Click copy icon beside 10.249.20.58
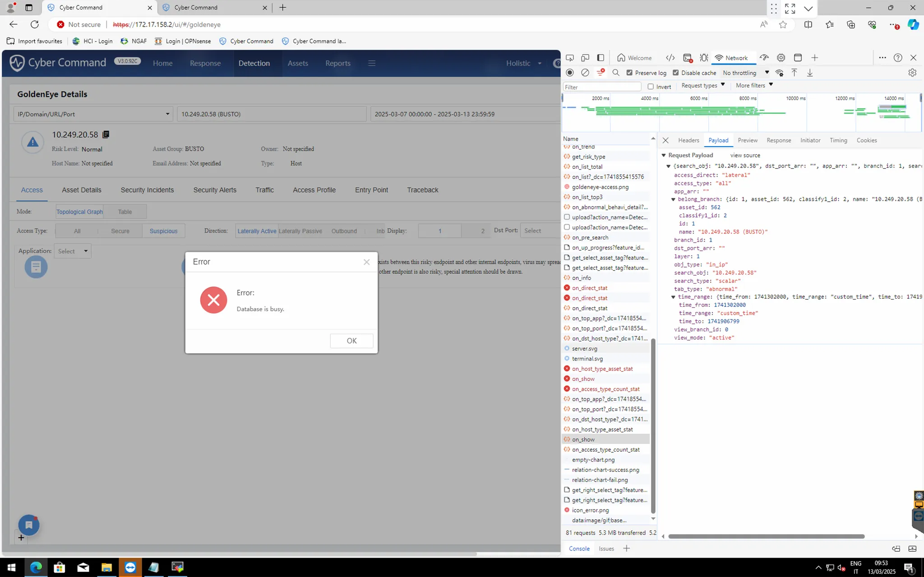This screenshot has width=924, height=577. click(x=106, y=134)
